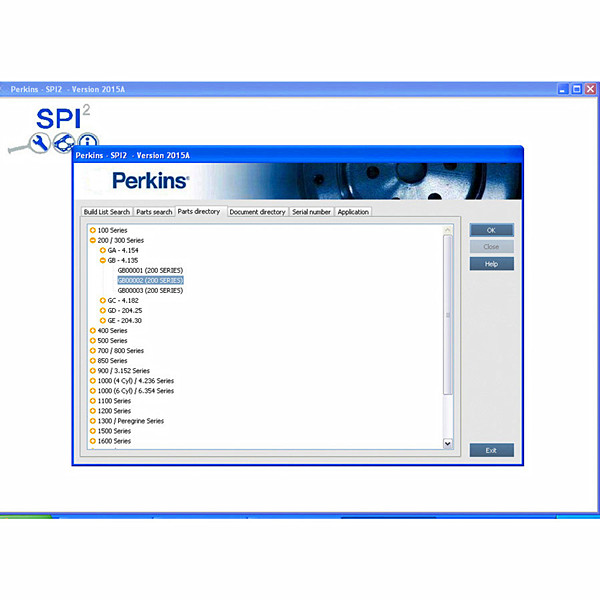
Task: Expand the GC - 4.182 node
Action: [102, 300]
